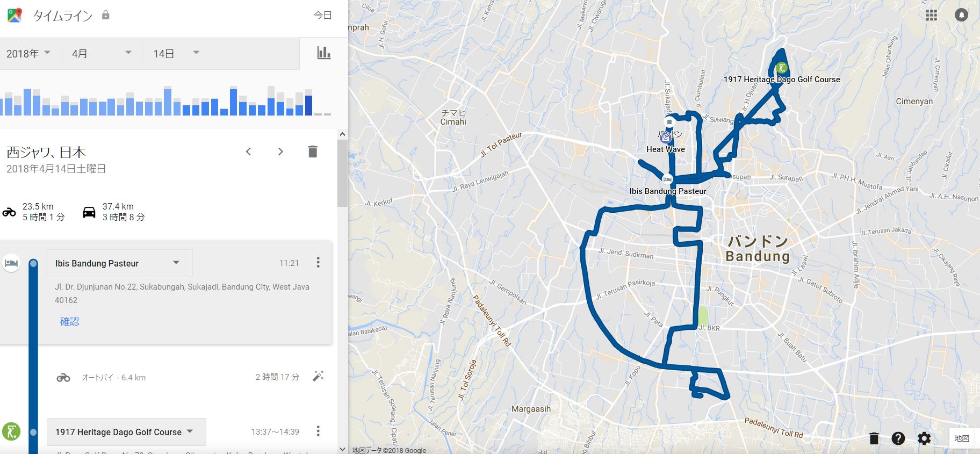Switch map type with the 地図 button

[x=962, y=438]
